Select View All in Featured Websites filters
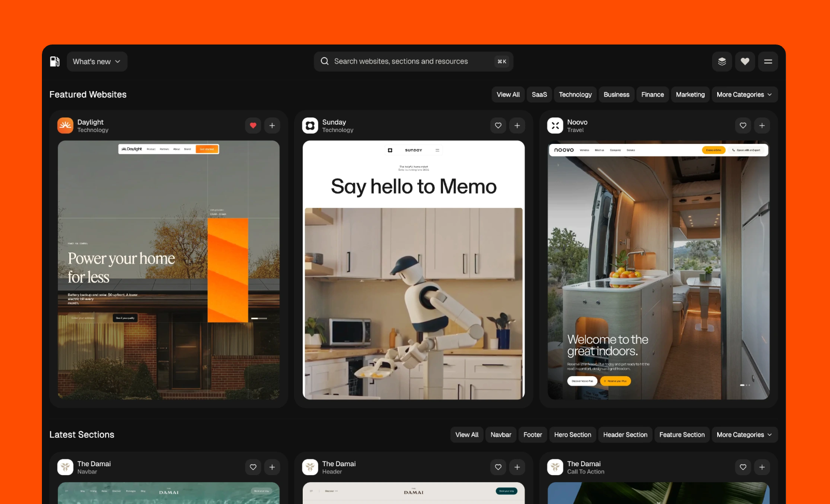Image resolution: width=830 pixels, height=504 pixels. [508, 95]
